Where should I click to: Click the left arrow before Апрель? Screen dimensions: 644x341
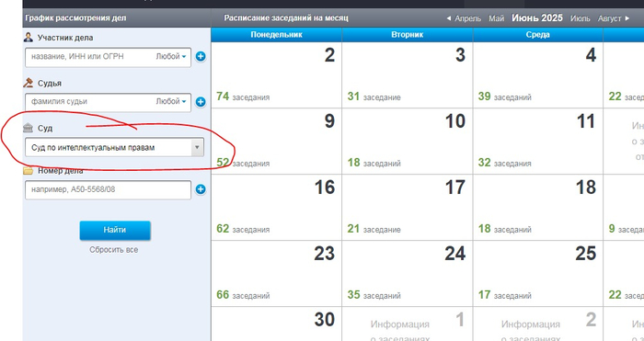point(449,18)
